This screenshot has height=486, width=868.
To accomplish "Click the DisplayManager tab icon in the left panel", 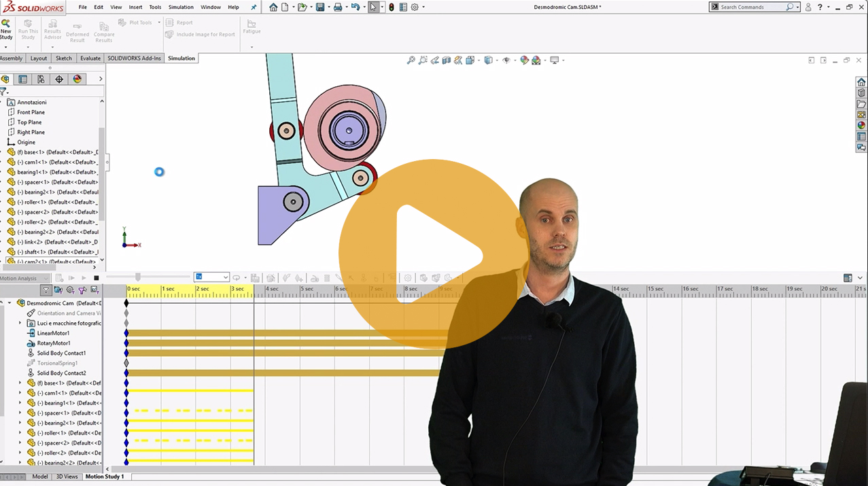I will pos(77,79).
